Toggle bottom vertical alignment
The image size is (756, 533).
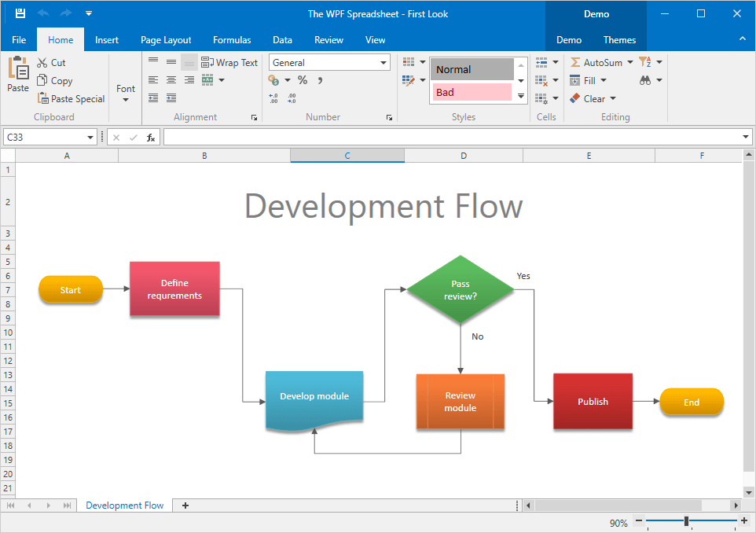click(x=189, y=62)
